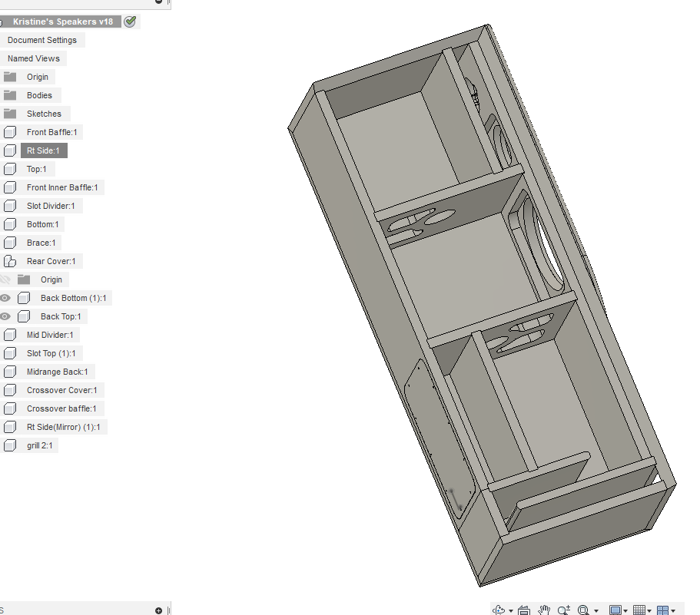Click the Brace:1 component icon
700x615 pixels.
tap(10, 243)
